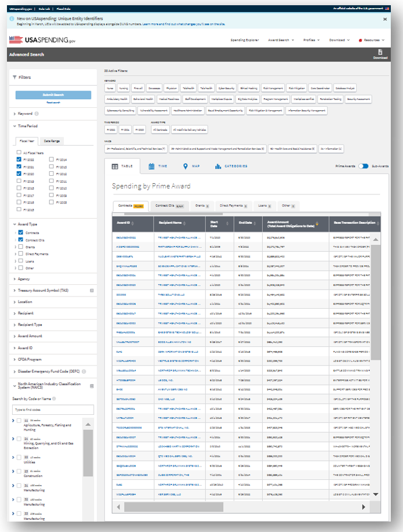This screenshot has width=403, height=532.
Task: Click the Reset search link
Action: click(53, 102)
